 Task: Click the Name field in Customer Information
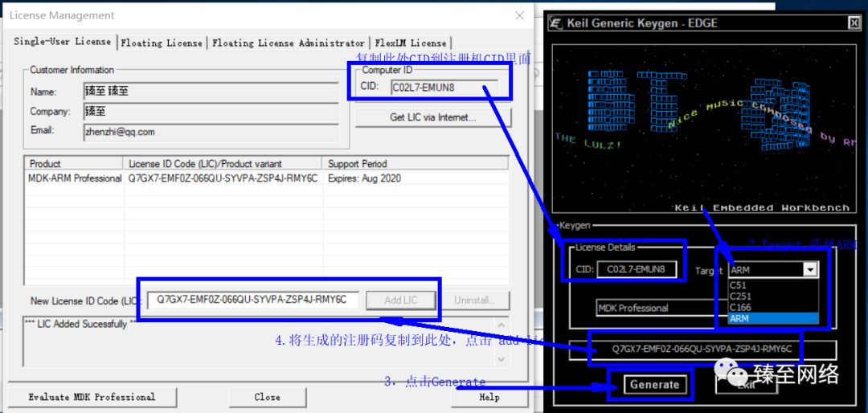pyautogui.click(x=211, y=92)
